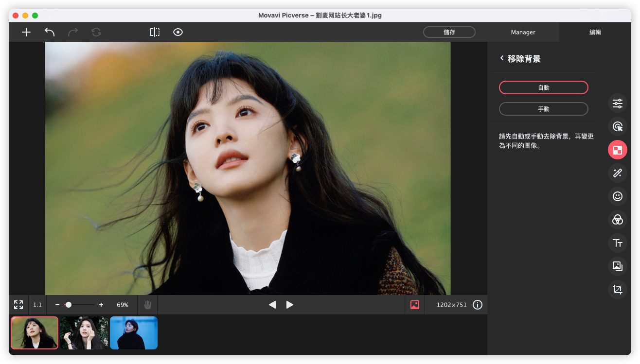Toggle the eye icon to view original

[x=178, y=32]
